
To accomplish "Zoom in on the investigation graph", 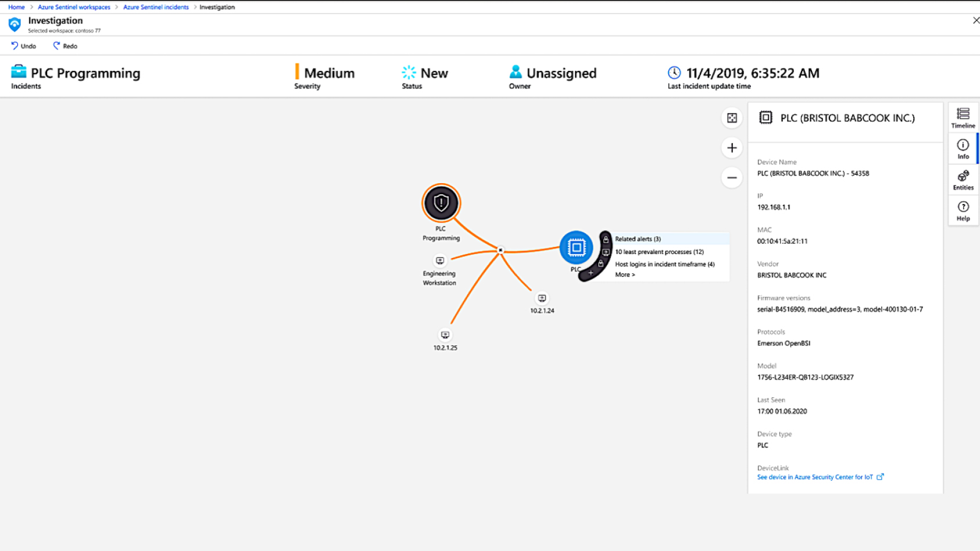I will click(x=732, y=148).
